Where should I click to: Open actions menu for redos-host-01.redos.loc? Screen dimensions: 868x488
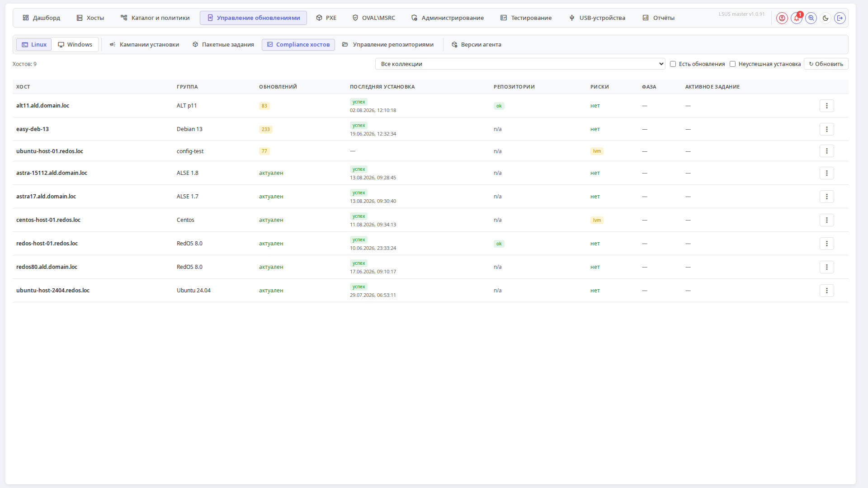(x=827, y=244)
